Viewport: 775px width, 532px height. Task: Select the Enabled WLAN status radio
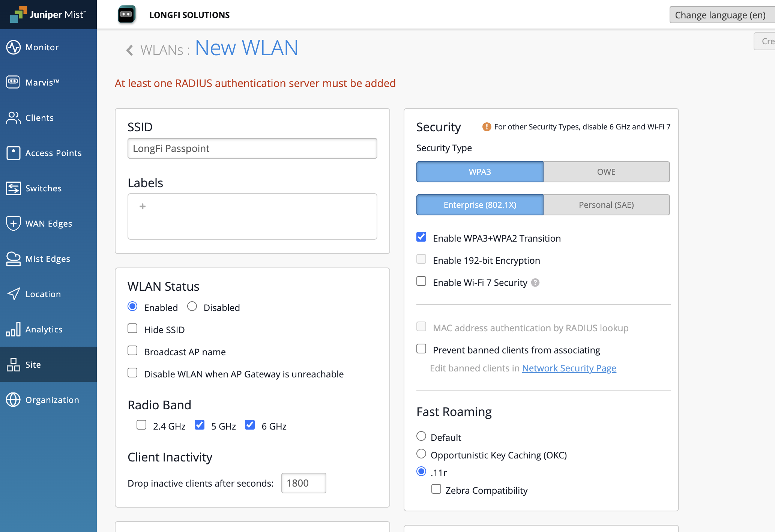pos(132,307)
